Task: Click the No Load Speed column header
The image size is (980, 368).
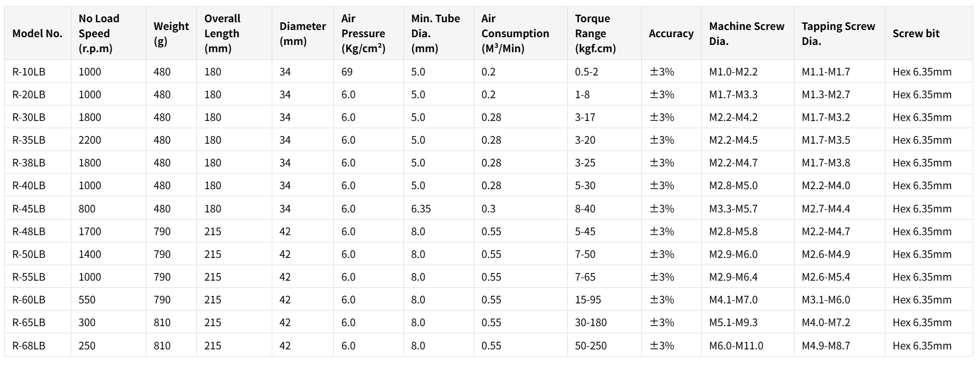Action: pos(99,34)
